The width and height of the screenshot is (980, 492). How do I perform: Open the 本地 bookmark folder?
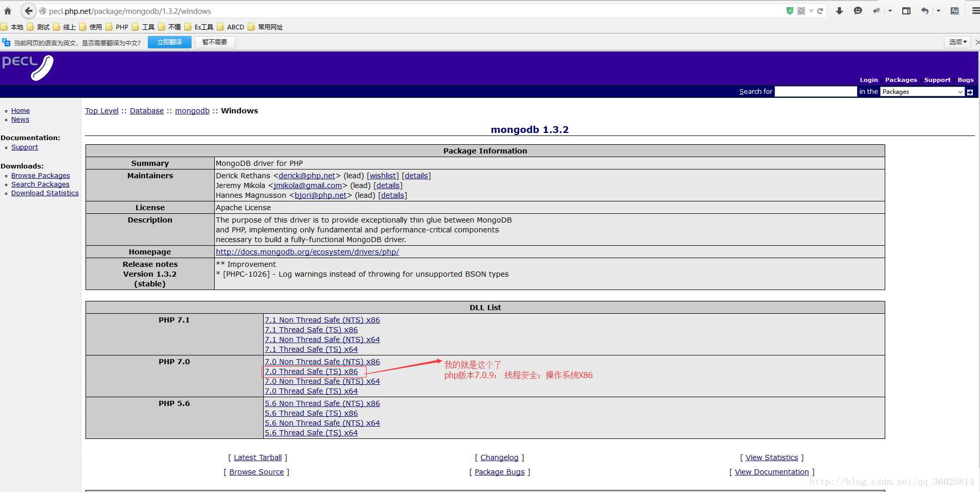click(12, 27)
